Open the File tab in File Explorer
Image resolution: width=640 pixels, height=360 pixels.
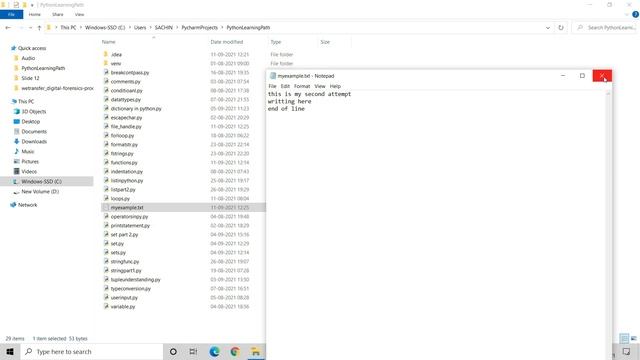[11, 15]
